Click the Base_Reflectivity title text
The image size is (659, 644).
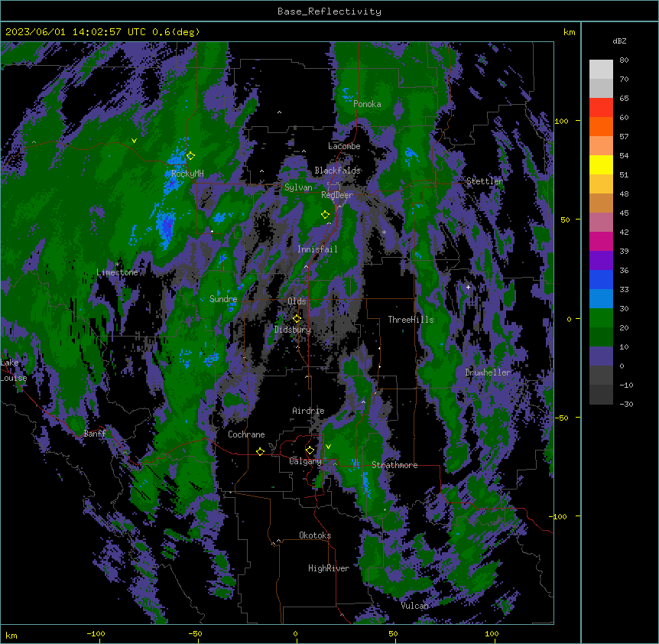[329, 11]
